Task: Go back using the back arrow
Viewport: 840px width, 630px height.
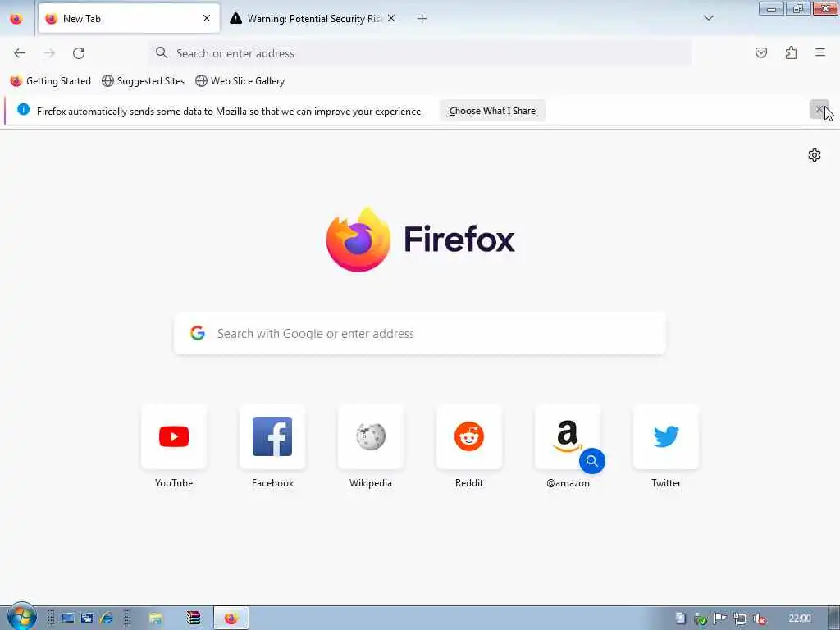Action: point(20,53)
